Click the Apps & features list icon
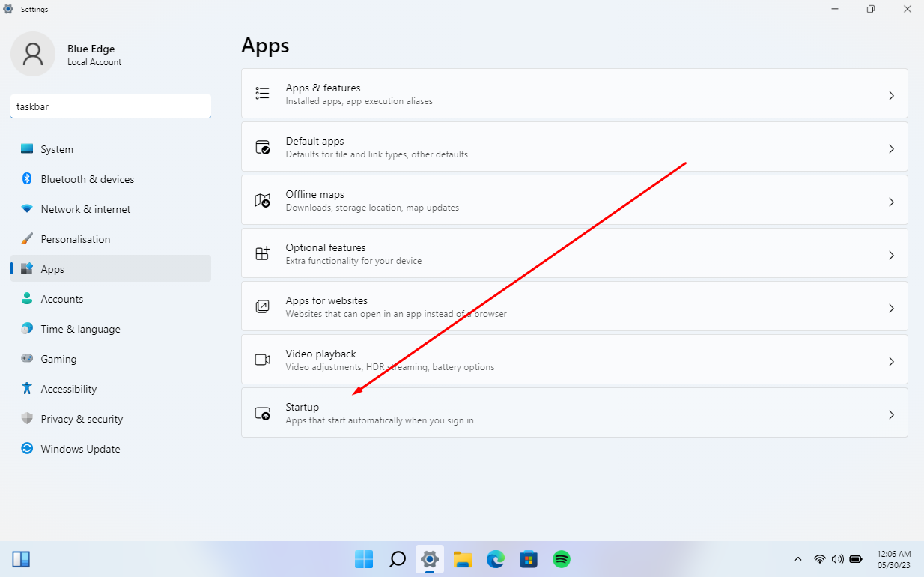 tap(262, 94)
